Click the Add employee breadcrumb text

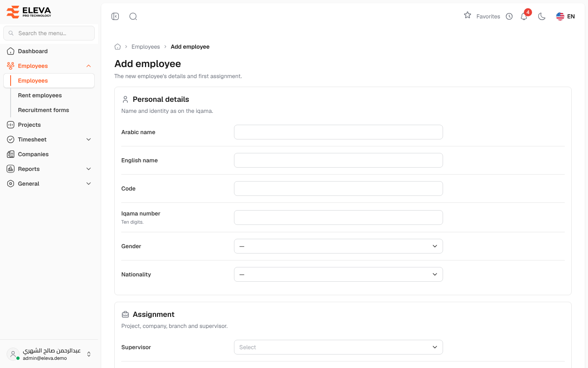point(190,47)
